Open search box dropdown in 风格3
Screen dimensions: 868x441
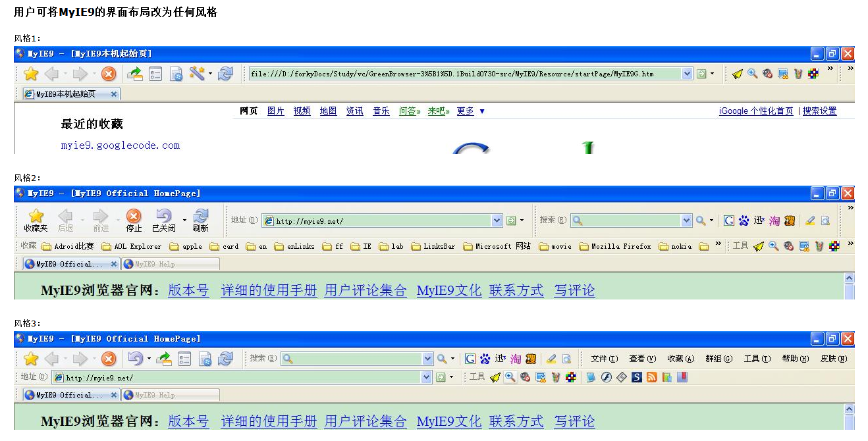(428, 359)
